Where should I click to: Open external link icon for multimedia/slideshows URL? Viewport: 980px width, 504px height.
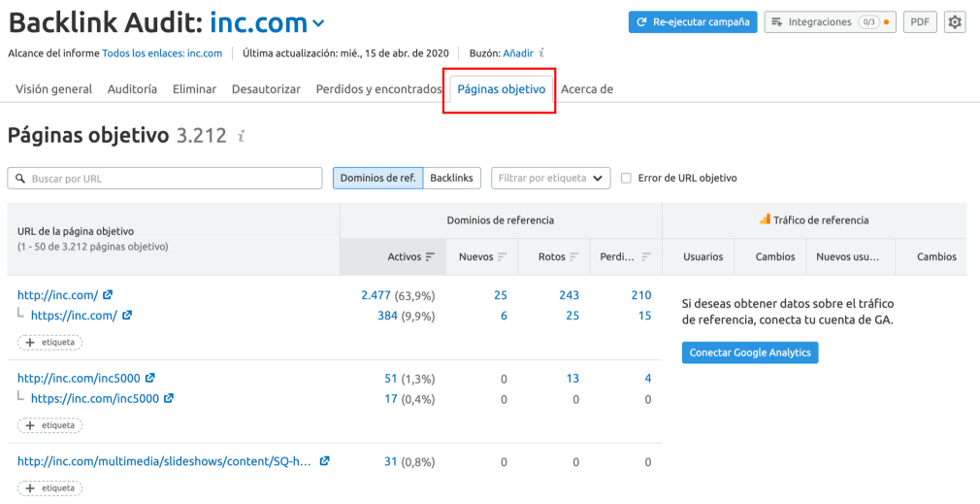point(324,461)
